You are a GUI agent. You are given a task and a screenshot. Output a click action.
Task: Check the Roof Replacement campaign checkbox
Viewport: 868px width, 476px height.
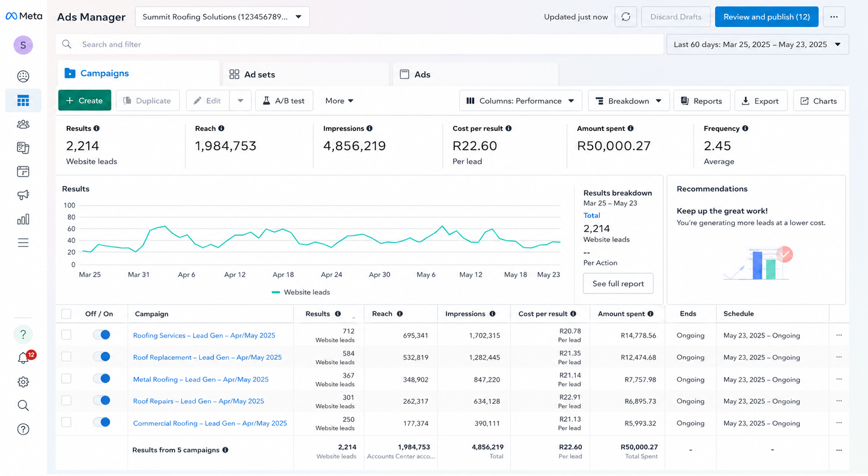pos(66,357)
